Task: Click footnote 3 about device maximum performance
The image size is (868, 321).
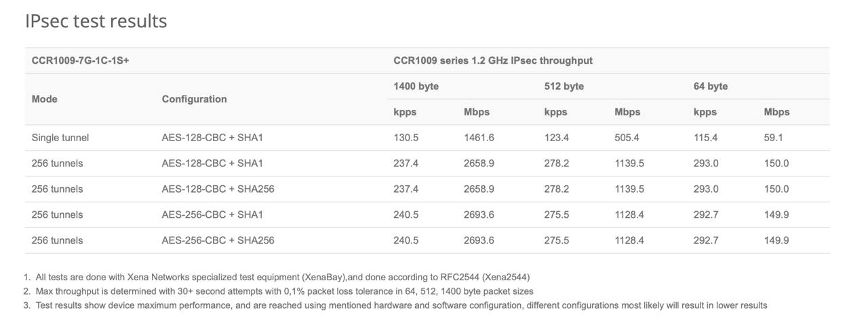Action: tap(395, 305)
